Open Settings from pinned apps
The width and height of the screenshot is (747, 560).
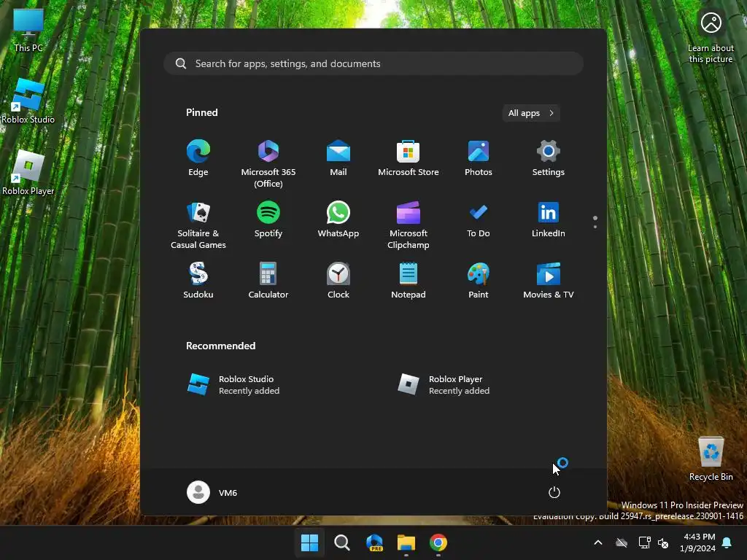point(549,158)
